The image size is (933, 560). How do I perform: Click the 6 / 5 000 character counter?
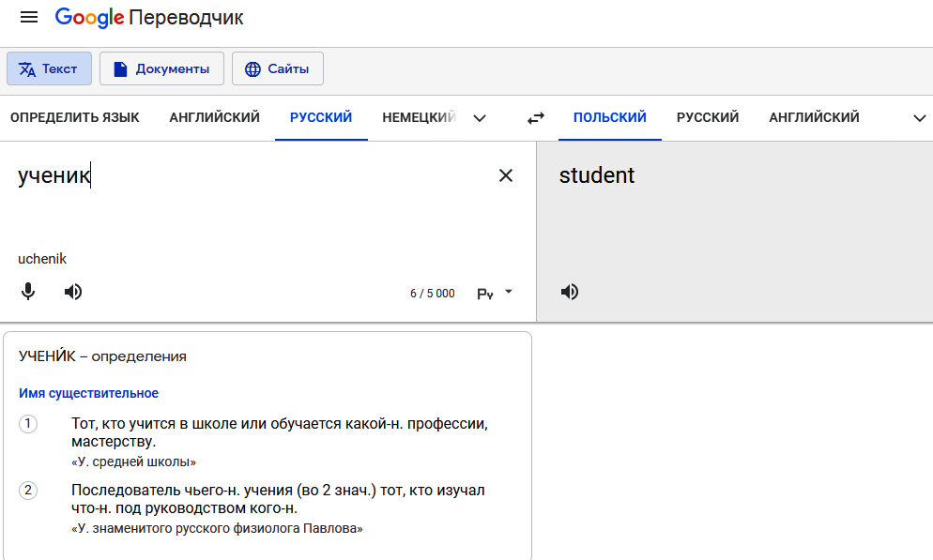pos(433,293)
